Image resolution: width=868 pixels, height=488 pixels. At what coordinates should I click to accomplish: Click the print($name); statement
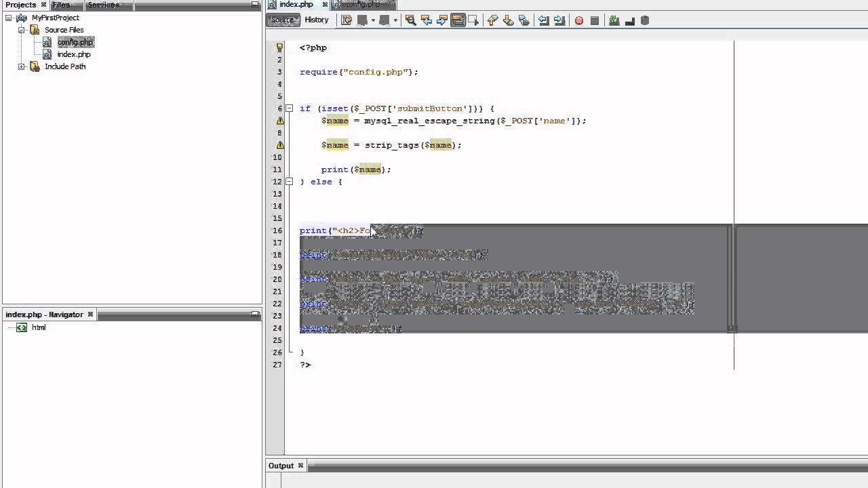tap(356, 169)
